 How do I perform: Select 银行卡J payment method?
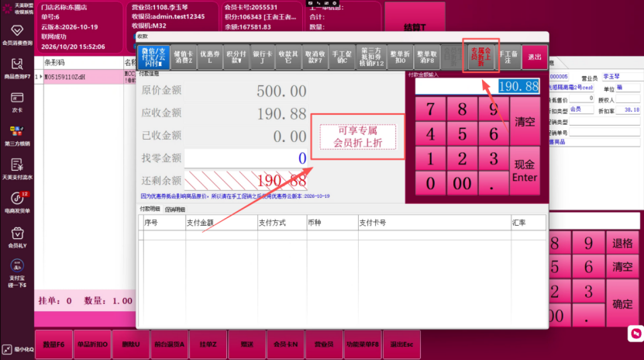pos(262,57)
